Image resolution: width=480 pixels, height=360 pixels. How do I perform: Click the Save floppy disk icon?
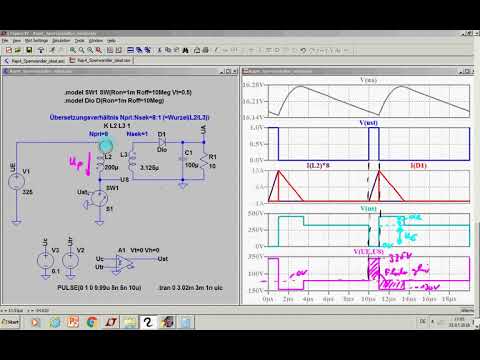coord(29,50)
